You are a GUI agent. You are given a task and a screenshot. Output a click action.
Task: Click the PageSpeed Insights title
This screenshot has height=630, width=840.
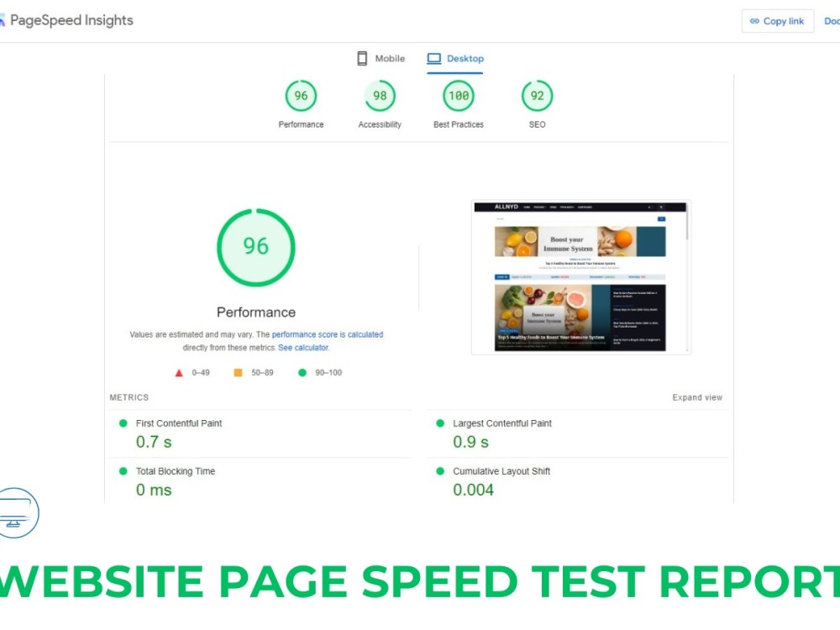pos(71,20)
